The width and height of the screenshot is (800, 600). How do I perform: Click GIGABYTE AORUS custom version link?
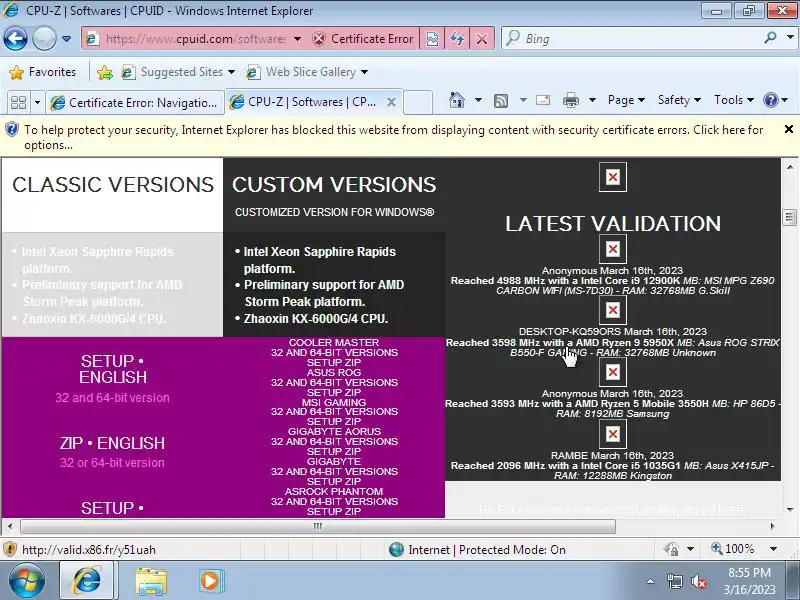pos(334,432)
